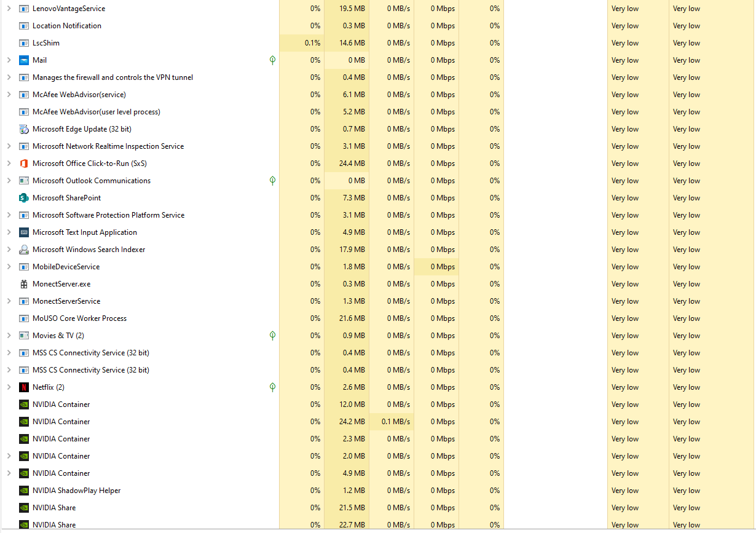Select the NVIDIA ShadowPlay Helper process name
The width and height of the screenshot is (756, 533).
[77, 491]
